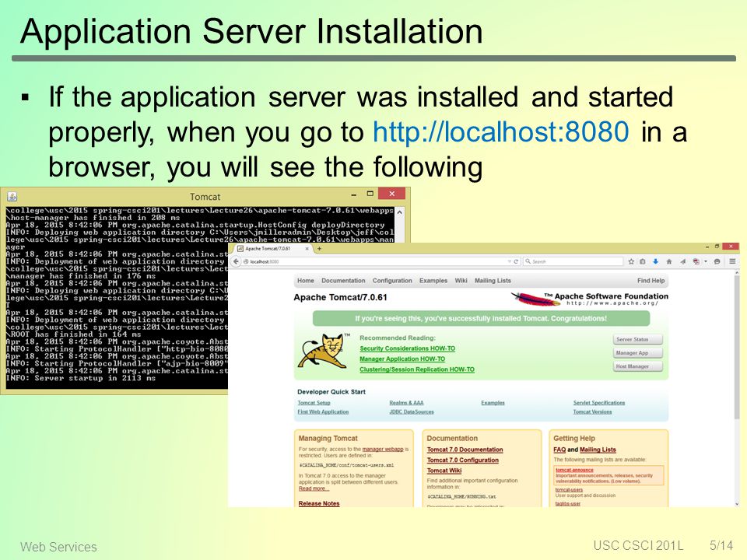Click the browser page vertical scrollbar
This screenshot has height=560, width=747.
click(737, 388)
